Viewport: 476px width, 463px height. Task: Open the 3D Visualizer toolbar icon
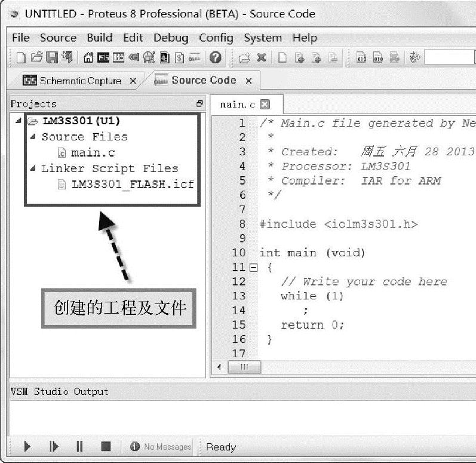point(134,57)
